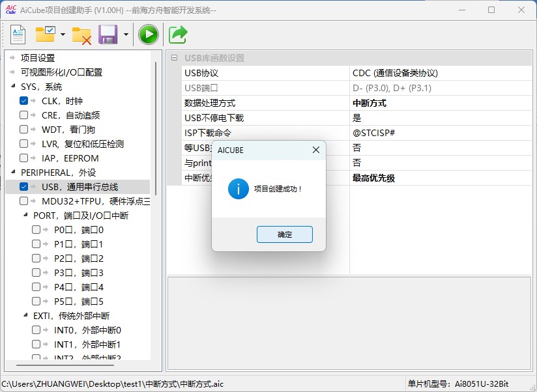Click the AiCube app logo in title bar
The width and height of the screenshot is (537, 392).
tap(11, 10)
